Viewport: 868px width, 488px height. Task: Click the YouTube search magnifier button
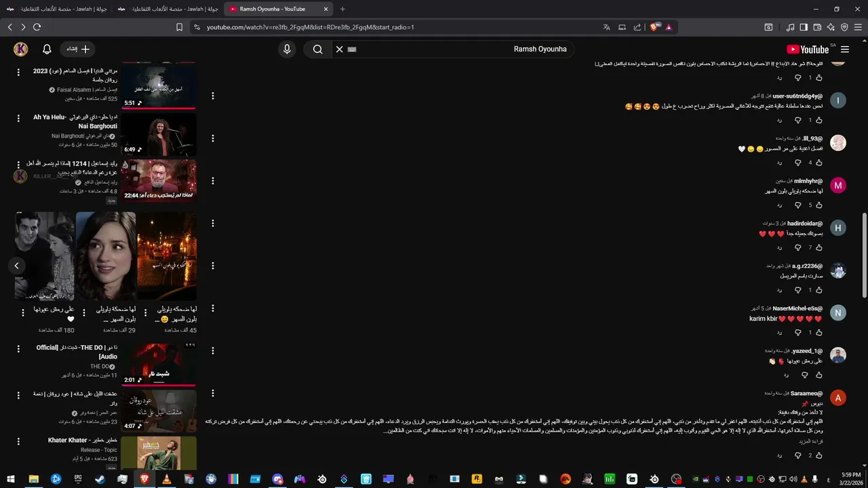(x=317, y=49)
